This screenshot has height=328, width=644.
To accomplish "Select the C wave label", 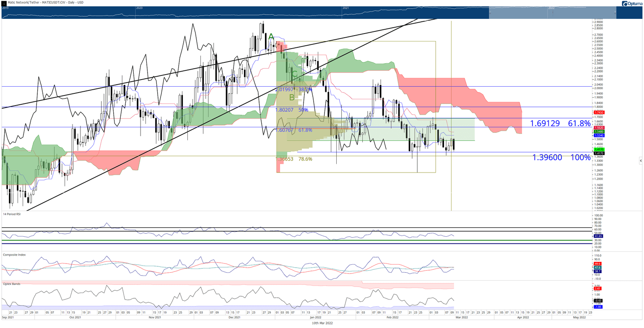I will point(295,75).
